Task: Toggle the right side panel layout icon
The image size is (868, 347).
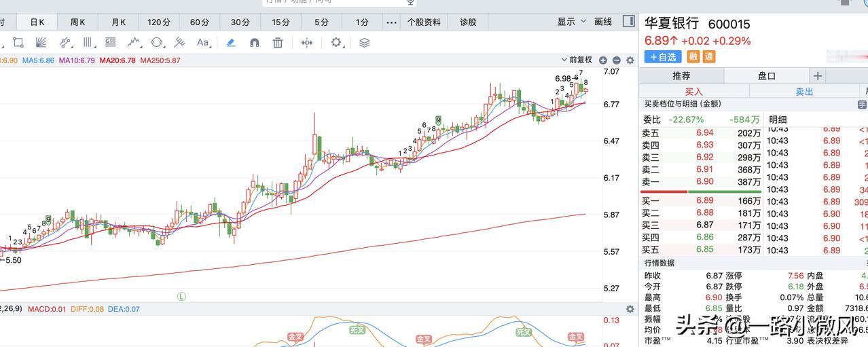Action: click(629, 21)
